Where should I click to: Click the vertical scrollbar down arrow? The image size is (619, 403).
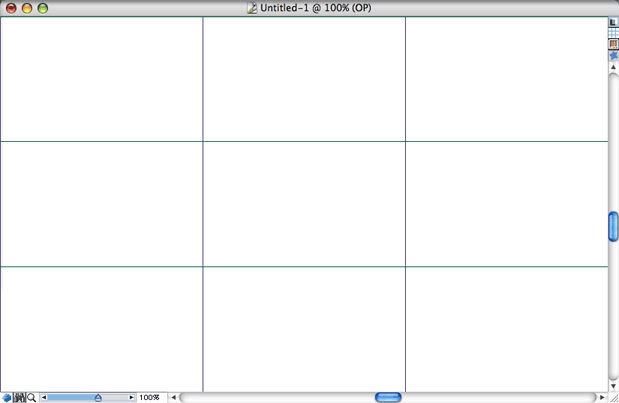coord(613,386)
